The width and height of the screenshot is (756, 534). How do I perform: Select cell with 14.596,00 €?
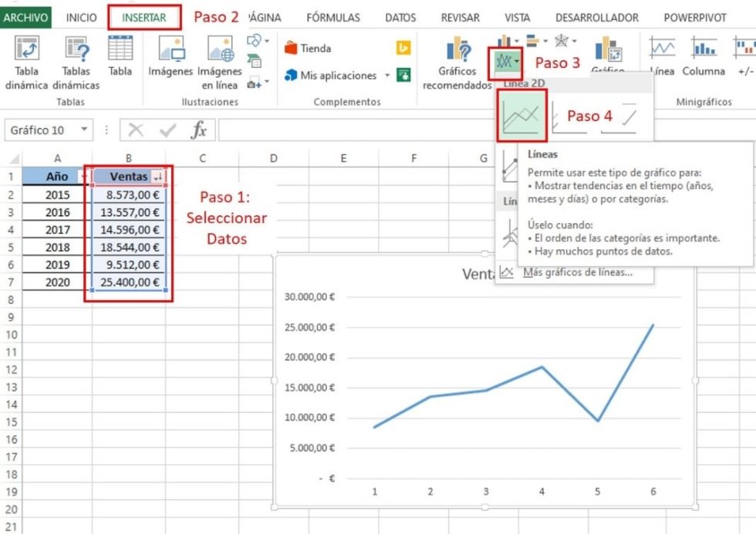click(x=129, y=230)
